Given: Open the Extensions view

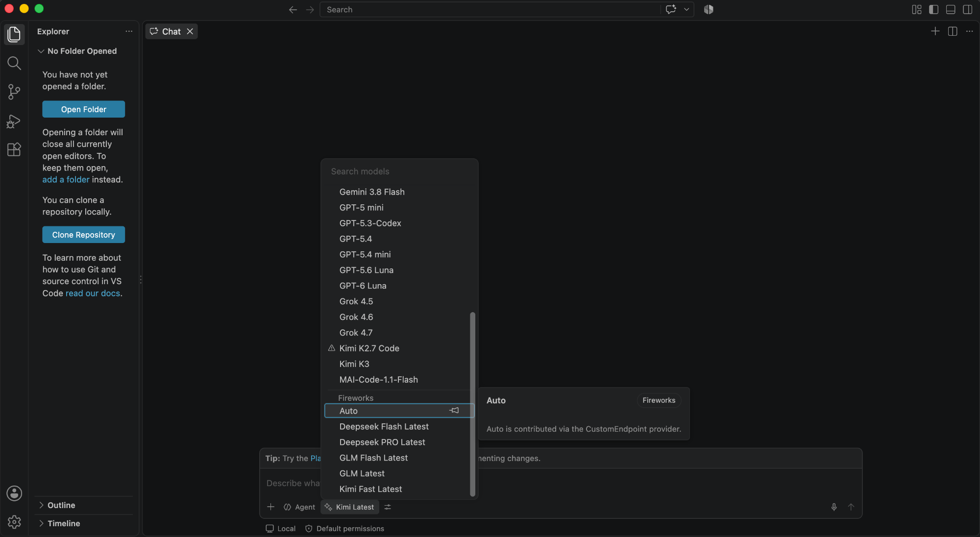Looking at the screenshot, I should click(14, 149).
